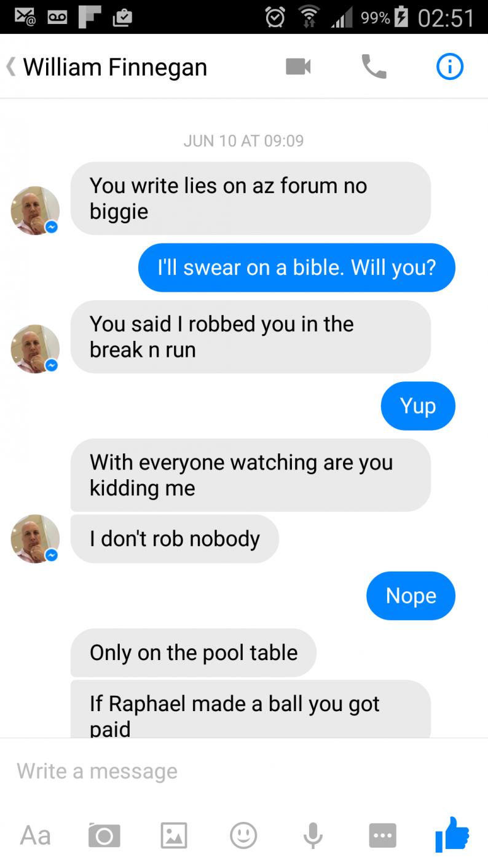Send a thumbs up like
The width and height of the screenshot is (488, 868).
click(x=452, y=834)
